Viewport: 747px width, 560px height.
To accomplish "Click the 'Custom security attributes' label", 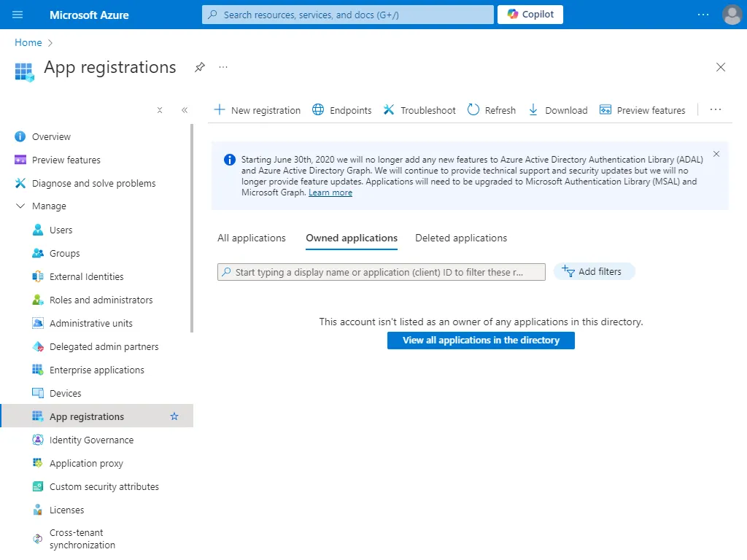I will click(x=104, y=486).
